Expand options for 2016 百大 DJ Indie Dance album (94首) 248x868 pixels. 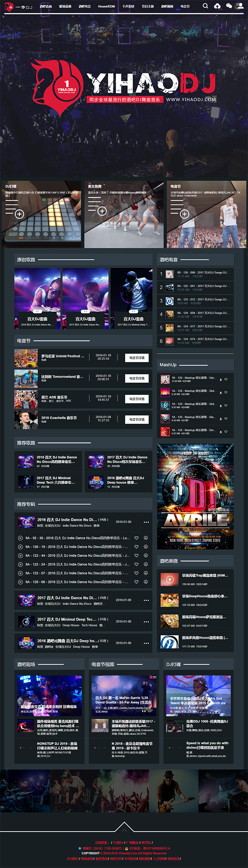tap(146, 522)
